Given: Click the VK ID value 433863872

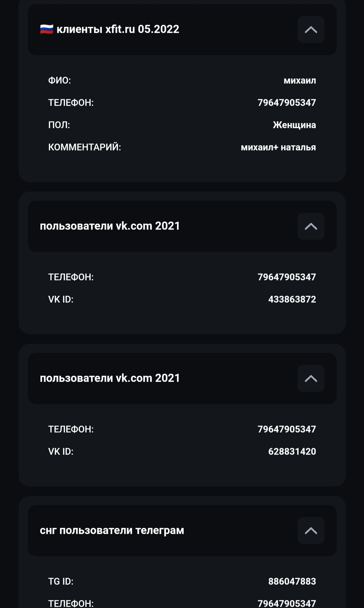Looking at the screenshot, I should coord(292,300).
